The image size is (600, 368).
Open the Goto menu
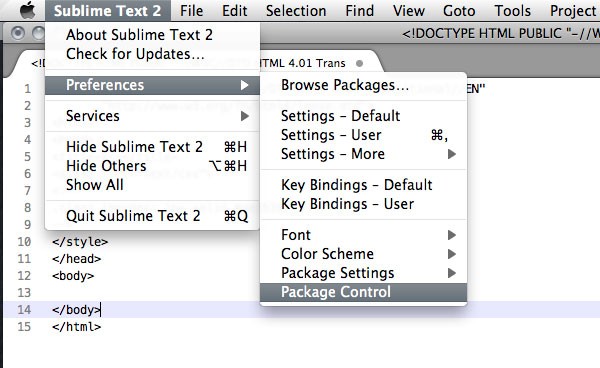point(459,11)
